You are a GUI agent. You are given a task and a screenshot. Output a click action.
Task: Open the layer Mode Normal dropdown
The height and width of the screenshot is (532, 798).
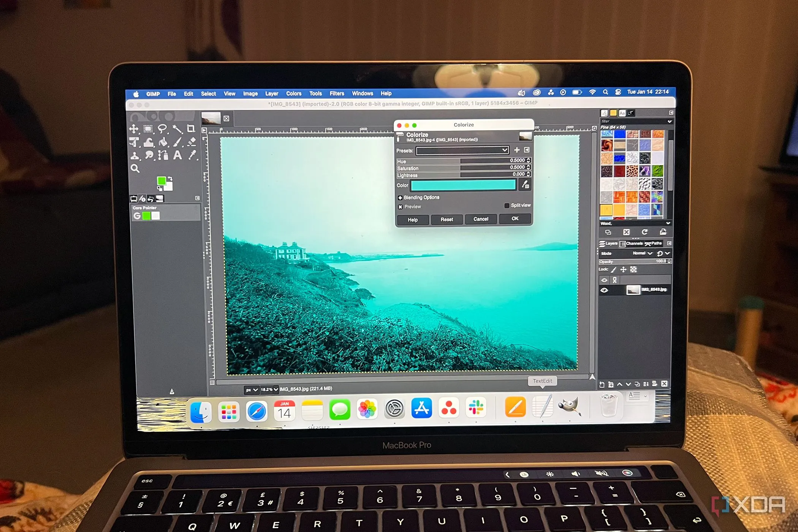pos(643,253)
